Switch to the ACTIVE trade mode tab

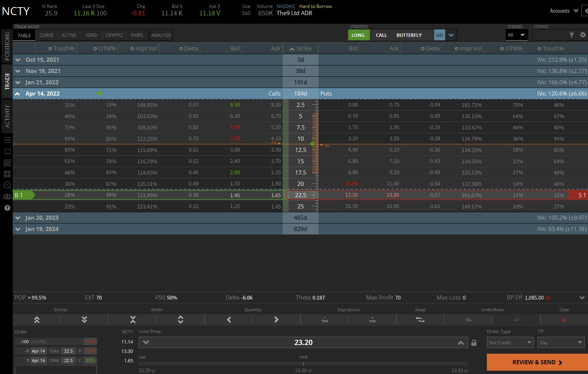[69, 35]
